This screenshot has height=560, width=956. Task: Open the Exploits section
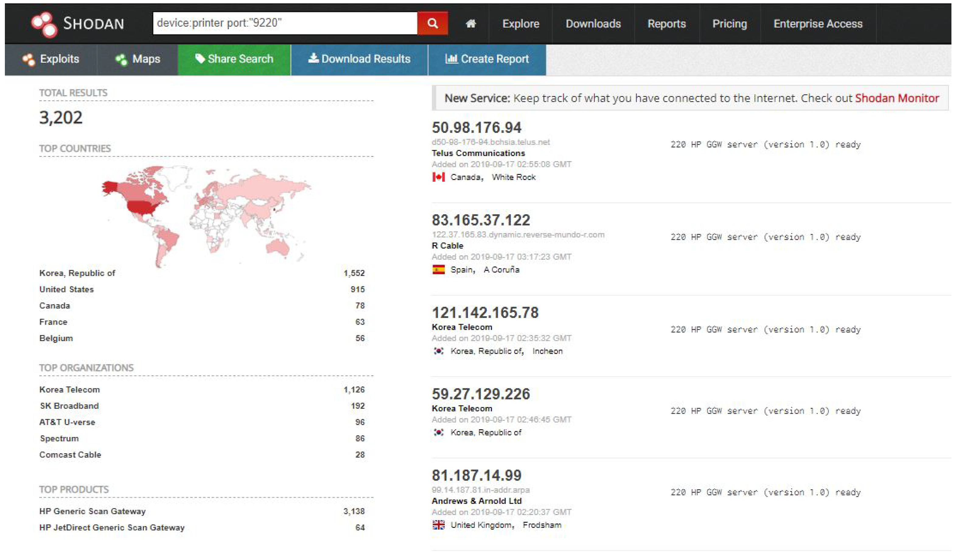(x=51, y=59)
